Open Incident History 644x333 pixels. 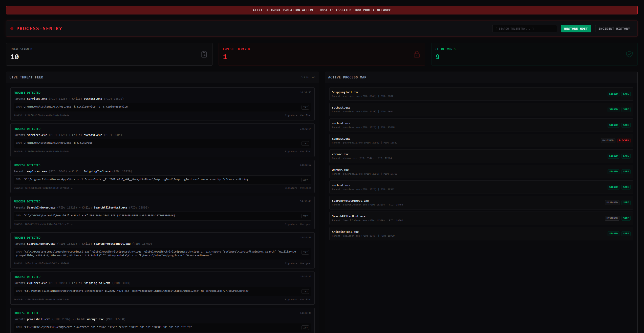tap(614, 29)
